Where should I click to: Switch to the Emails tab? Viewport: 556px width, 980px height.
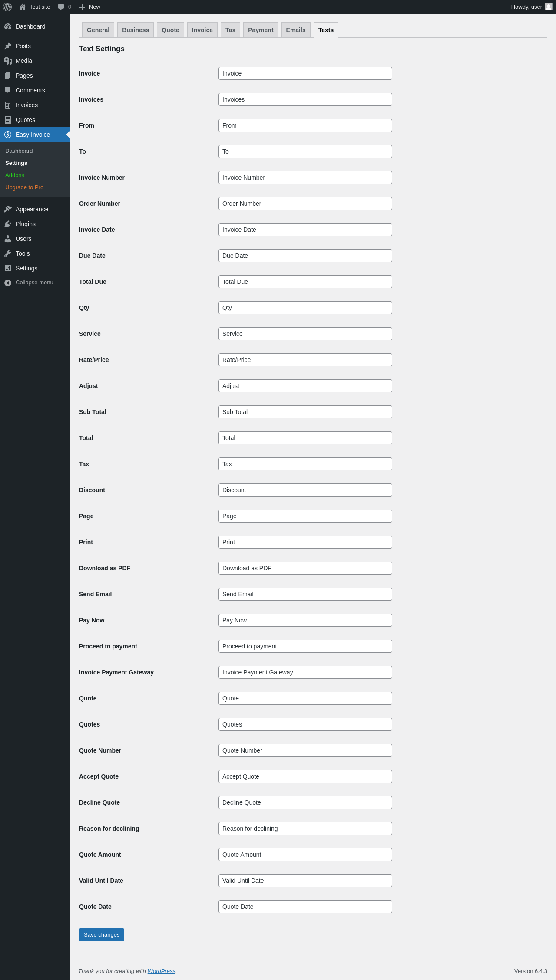[296, 30]
